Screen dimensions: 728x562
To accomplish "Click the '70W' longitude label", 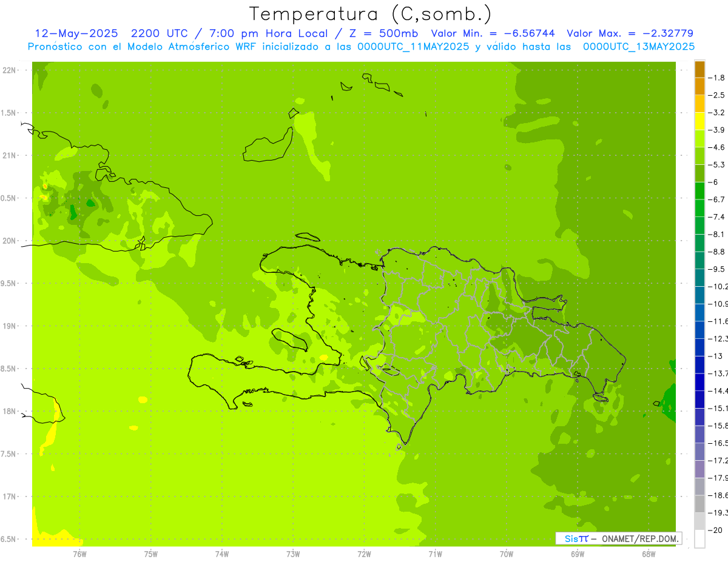I will tap(507, 554).
